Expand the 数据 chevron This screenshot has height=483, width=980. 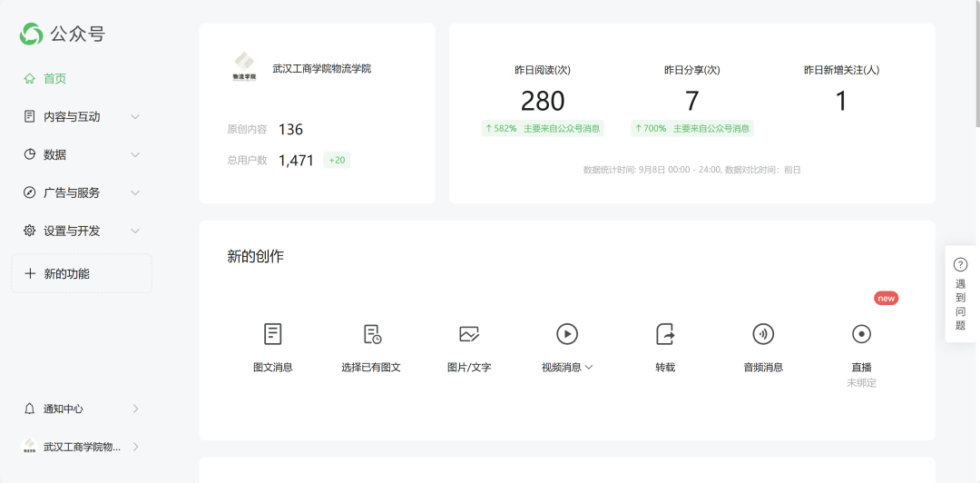point(135,154)
